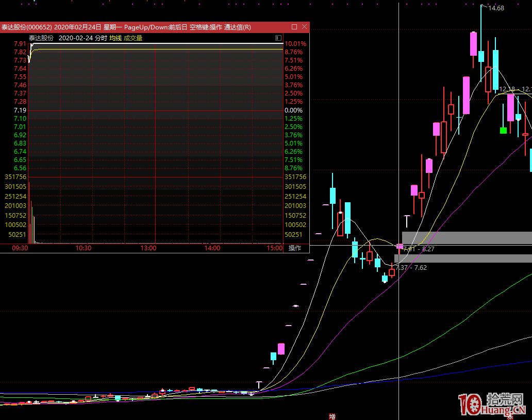The height and width of the screenshot is (420, 532).
Task: Select the gray band labeled 7.37 - 7.62
Action: click(463, 258)
